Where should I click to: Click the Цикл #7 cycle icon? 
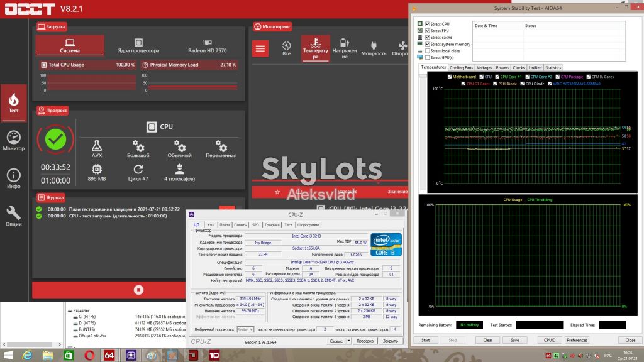138,169
